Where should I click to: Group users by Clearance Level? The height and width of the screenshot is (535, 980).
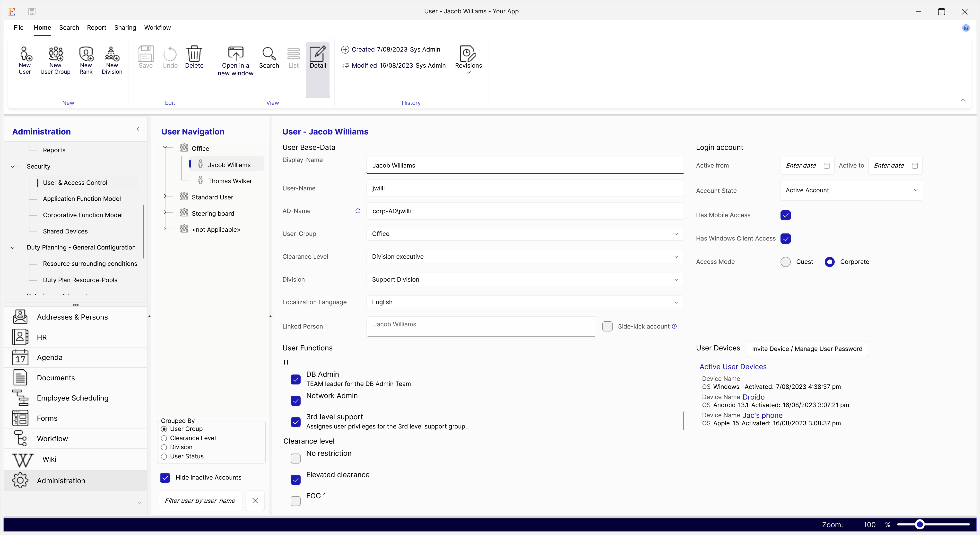click(x=164, y=438)
